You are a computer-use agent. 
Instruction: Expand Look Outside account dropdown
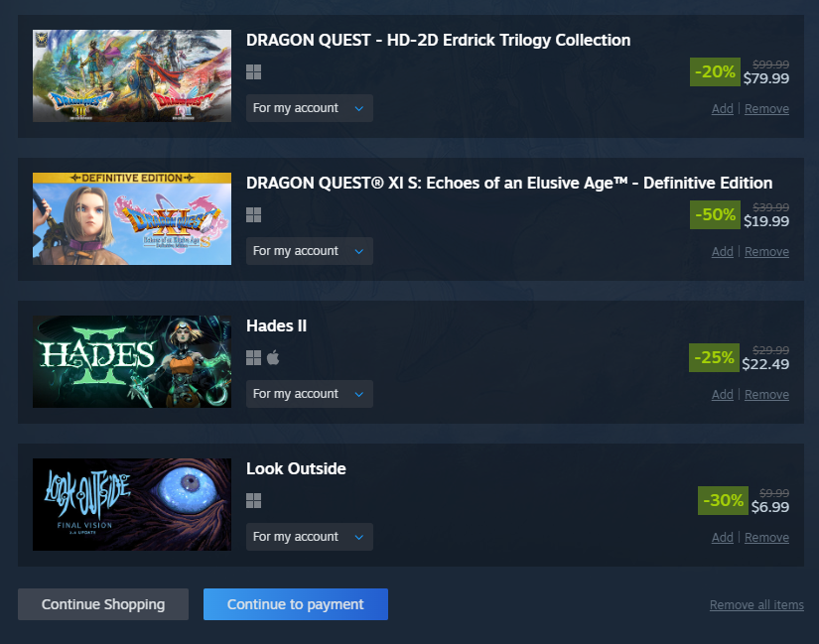309,537
